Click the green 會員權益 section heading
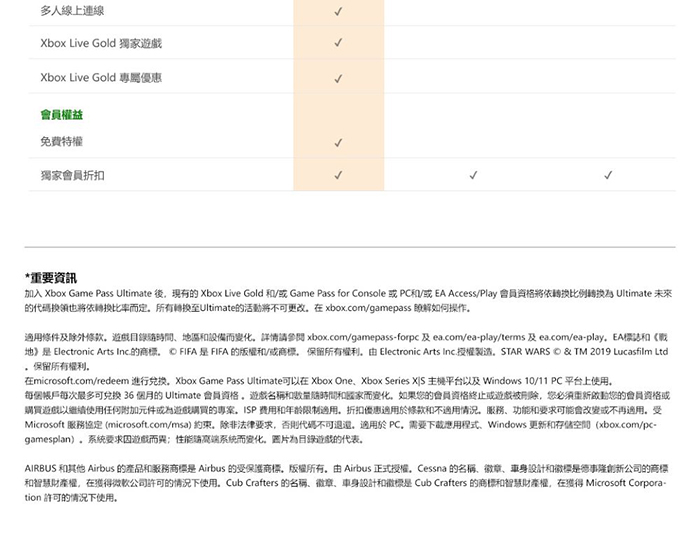 coord(61,115)
